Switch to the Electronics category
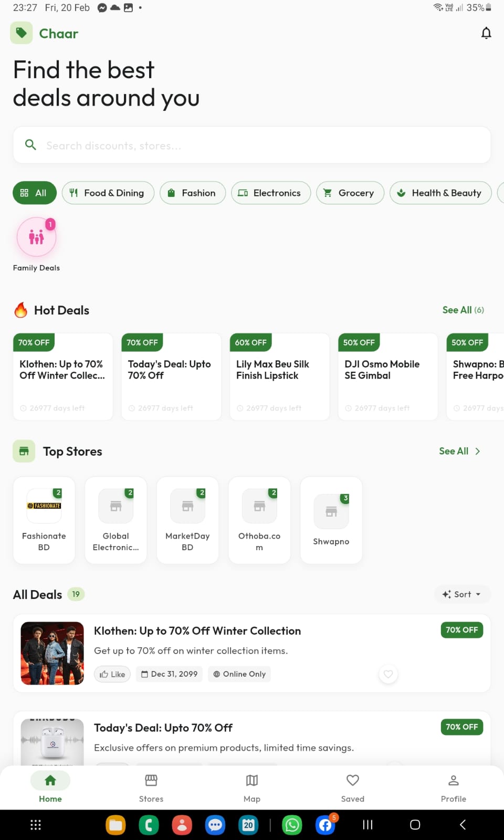Screen dimensions: 504x840 pos(271,193)
